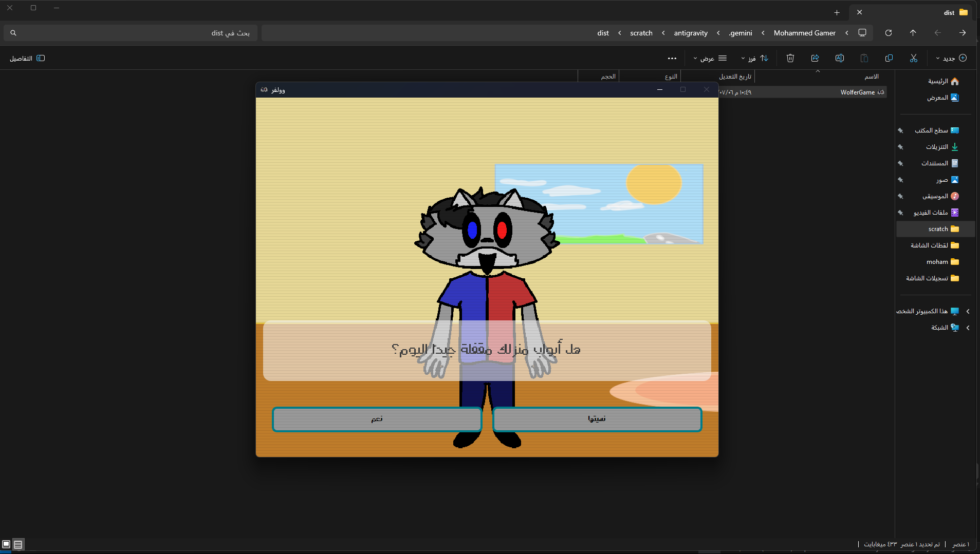Add a new tab with plus icon
Viewport: 980px width, 554px height.
click(x=837, y=12)
